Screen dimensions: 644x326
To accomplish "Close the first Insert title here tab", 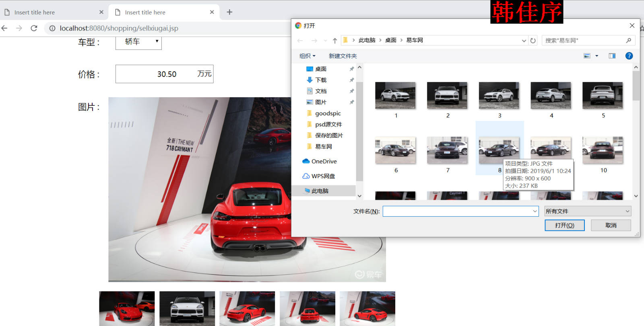I will 101,12.
